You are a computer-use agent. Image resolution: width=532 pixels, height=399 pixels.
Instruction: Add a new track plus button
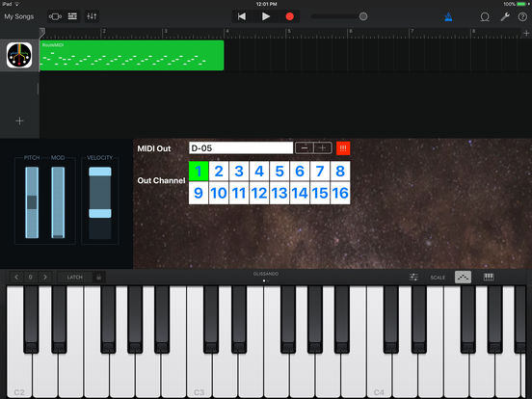(19, 120)
